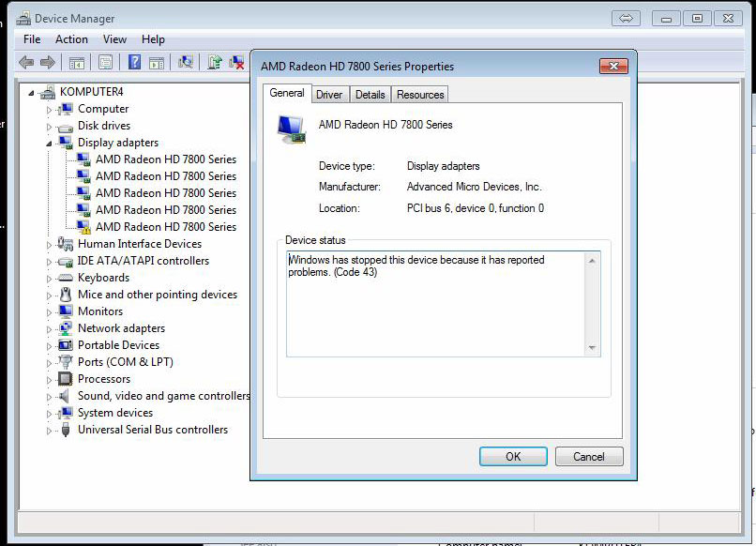756x546 pixels.
Task: Click the double-arrow button in Device Manager title bar
Action: pos(626,19)
